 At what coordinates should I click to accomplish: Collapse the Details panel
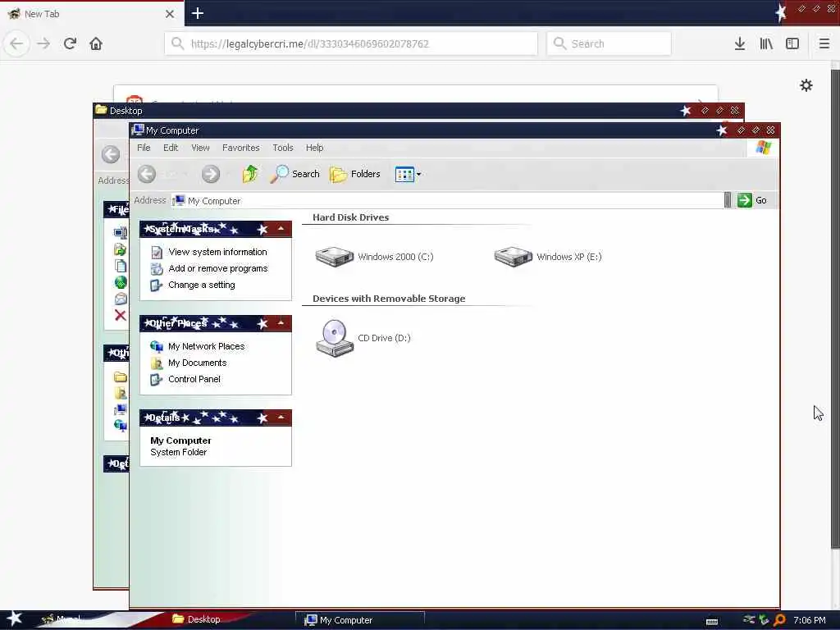click(281, 418)
